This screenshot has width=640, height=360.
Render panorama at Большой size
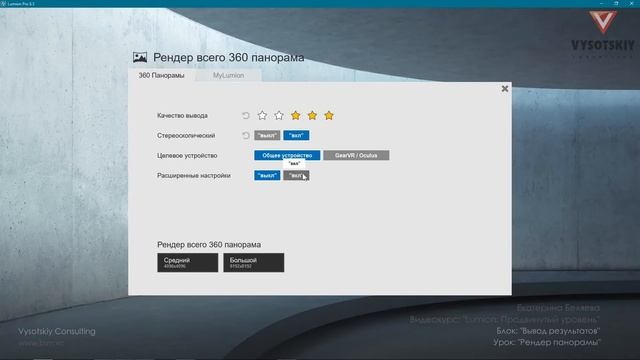254,262
